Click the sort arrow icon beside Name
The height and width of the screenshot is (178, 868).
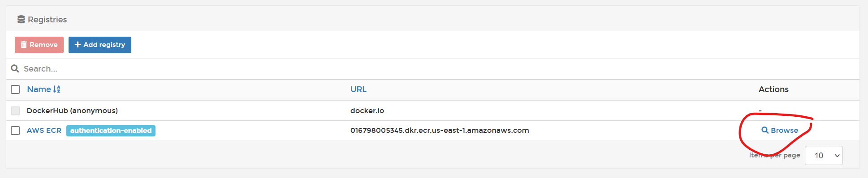[56, 89]
